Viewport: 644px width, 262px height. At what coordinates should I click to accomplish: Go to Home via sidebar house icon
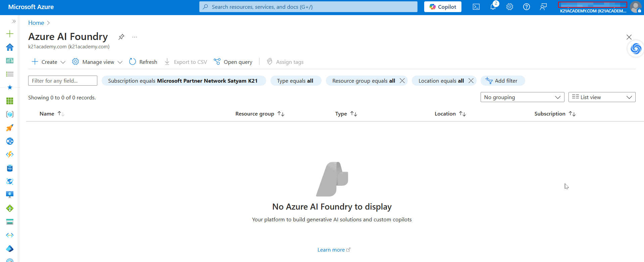(10, 47)
